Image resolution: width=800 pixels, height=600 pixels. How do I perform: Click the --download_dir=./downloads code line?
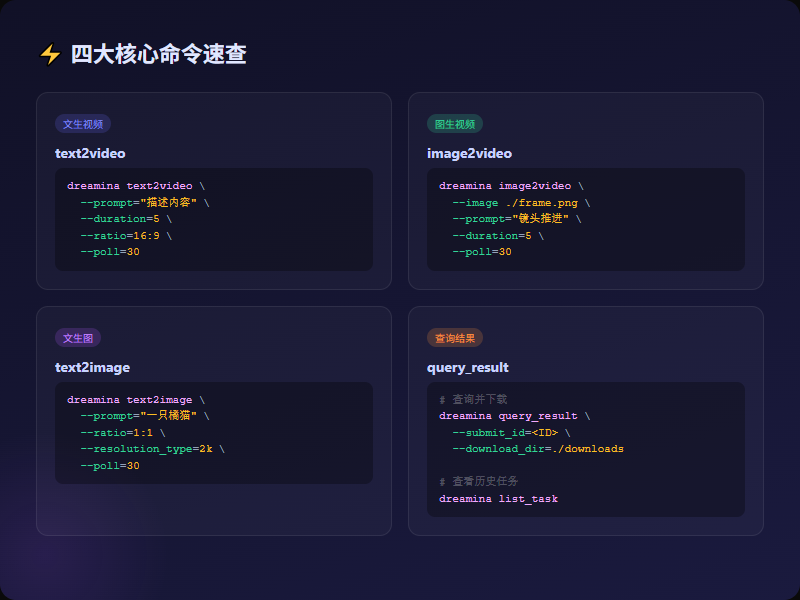point(537,449)
